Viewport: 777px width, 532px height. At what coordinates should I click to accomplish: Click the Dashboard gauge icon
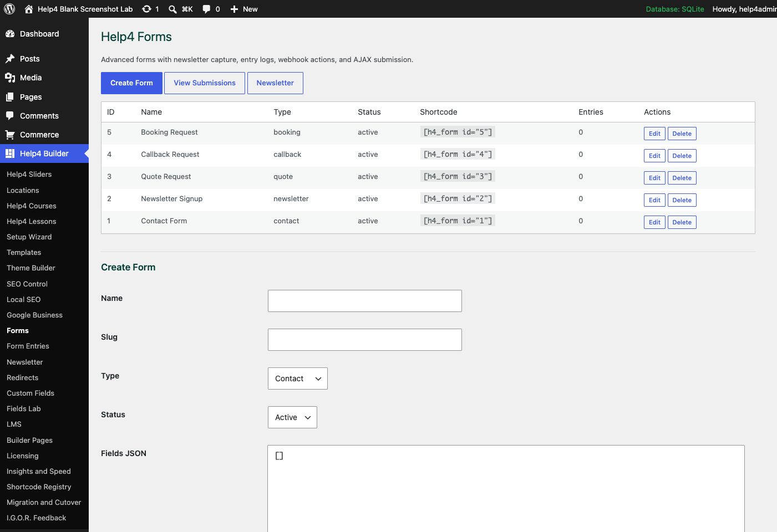click(10, 34)
